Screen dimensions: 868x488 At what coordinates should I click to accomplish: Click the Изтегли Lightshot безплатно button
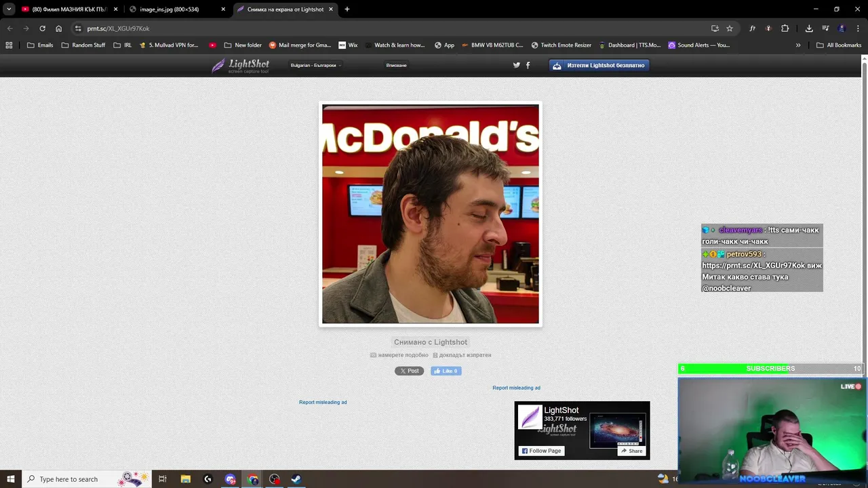pos(599,66)
